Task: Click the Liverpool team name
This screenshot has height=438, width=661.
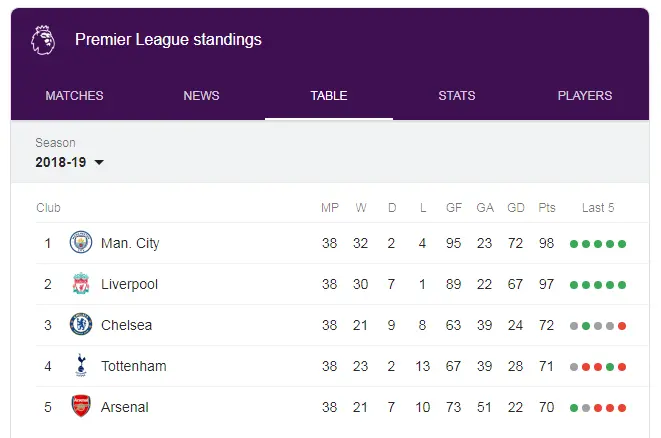Action: (x=129, y=284)
